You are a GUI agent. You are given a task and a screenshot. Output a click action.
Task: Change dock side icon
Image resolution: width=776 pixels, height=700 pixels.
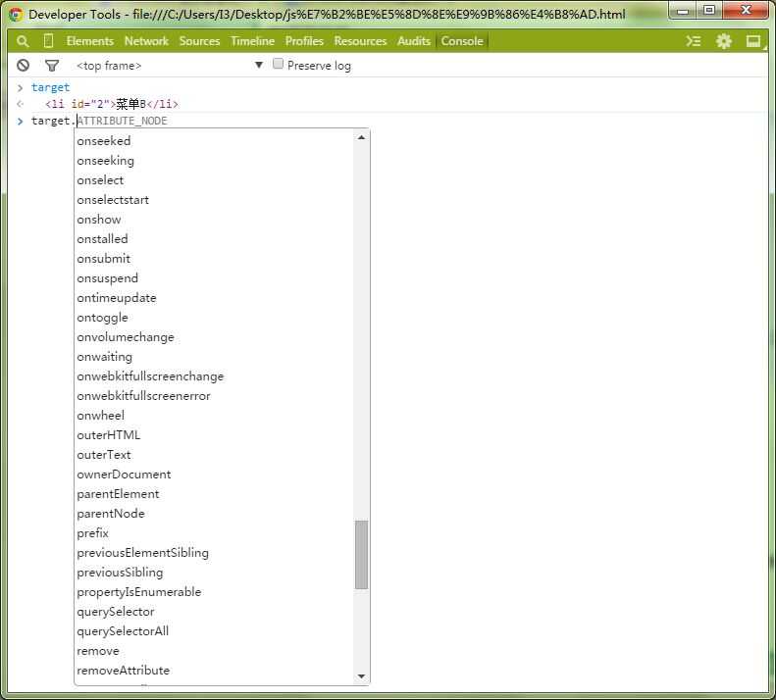[753, 41]
